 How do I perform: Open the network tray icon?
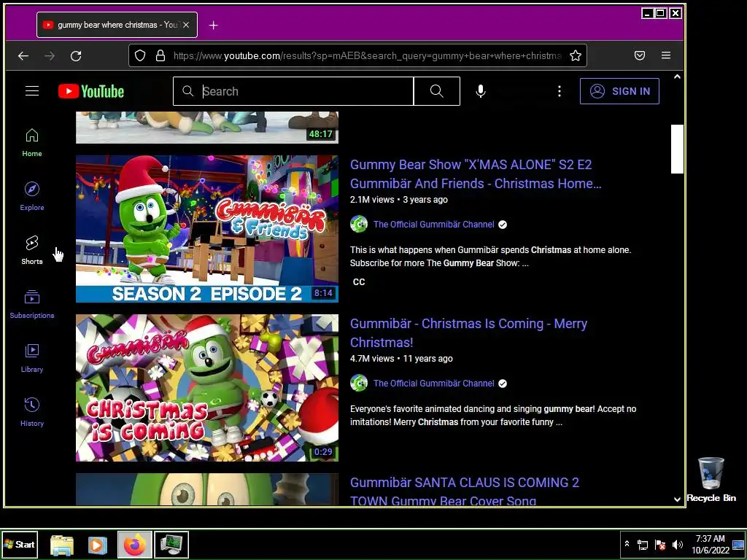(643, 544)
